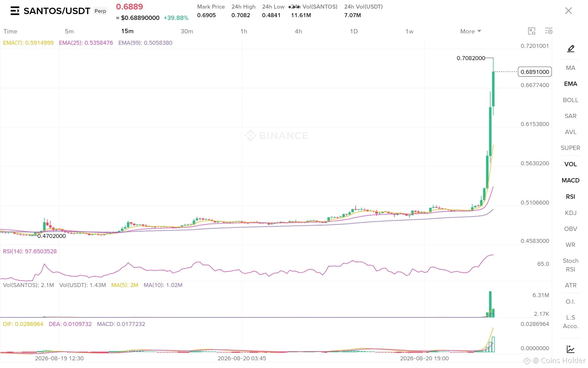Select the 1w timeframe
Viewport: 588px width, 368px height.
point(409,31)
